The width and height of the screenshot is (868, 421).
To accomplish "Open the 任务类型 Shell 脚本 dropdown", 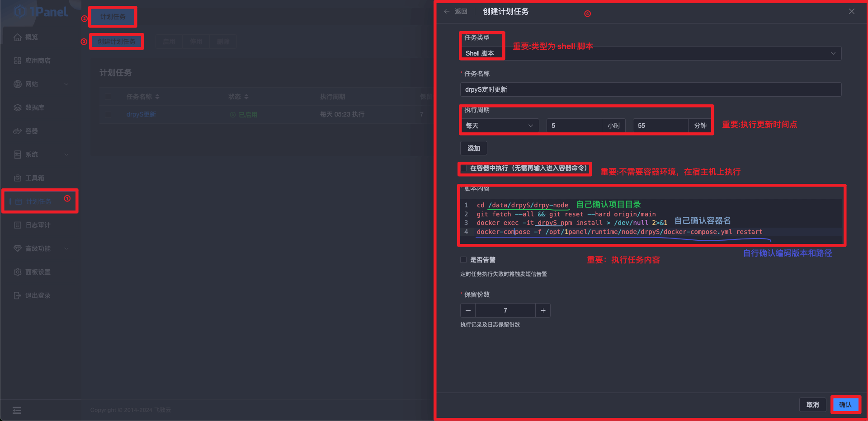I will pos(650,53).
